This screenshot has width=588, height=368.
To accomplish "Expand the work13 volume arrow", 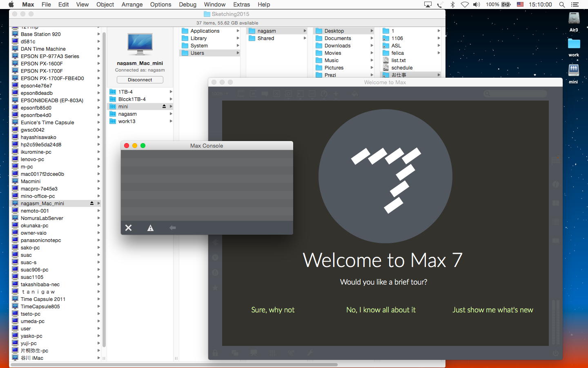I will pyautogui.click(x=171, y=121).
